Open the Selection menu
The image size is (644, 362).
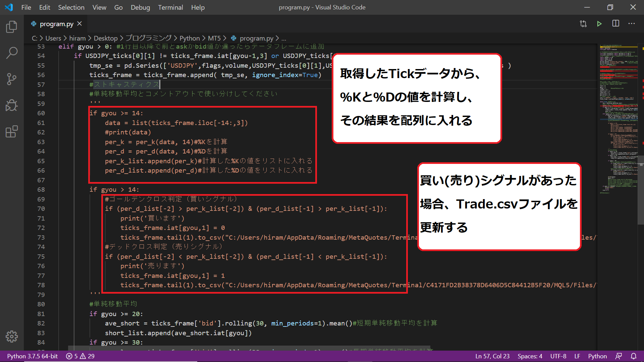click(71, 7)
